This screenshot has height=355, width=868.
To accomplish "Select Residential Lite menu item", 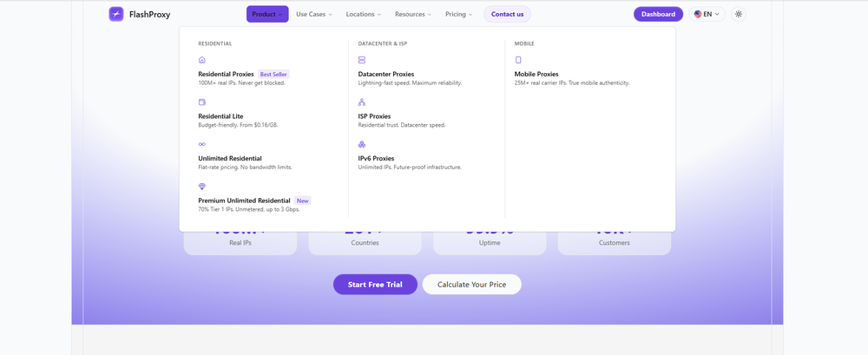I will pyautogui.click(x=220, y=116).
